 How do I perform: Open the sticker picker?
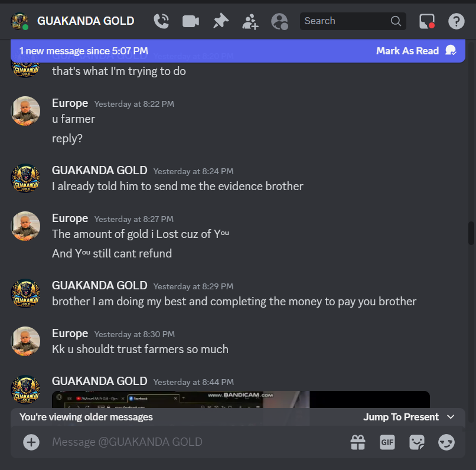click(x=417, y=442)
